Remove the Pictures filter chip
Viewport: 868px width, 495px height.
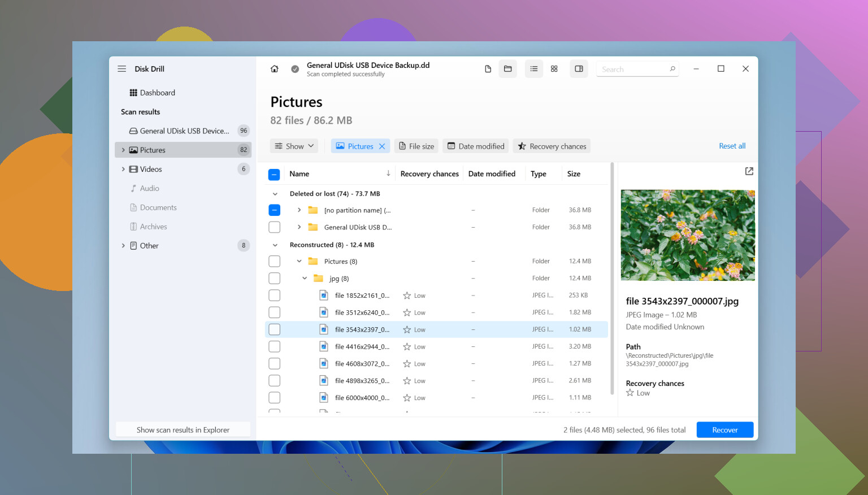(x=382, y=146)
